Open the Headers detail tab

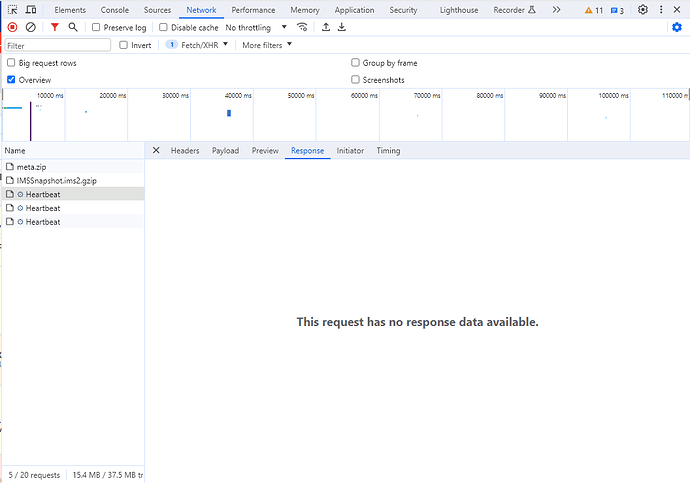[x=185, y=150]
